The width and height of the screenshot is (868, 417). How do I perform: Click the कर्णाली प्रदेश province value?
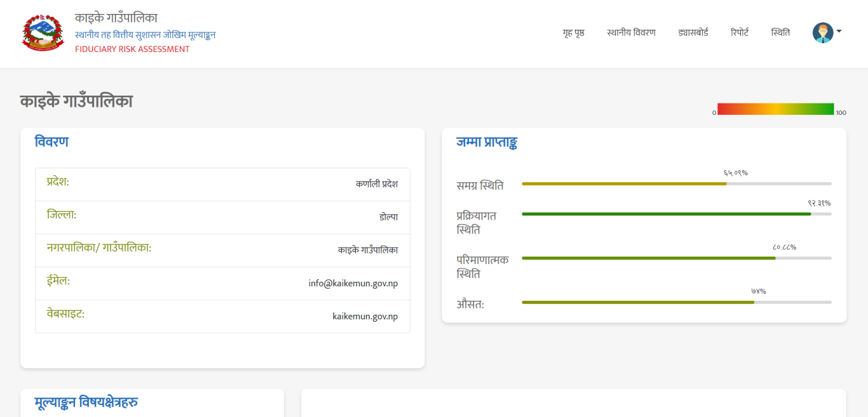coord(377,184)
